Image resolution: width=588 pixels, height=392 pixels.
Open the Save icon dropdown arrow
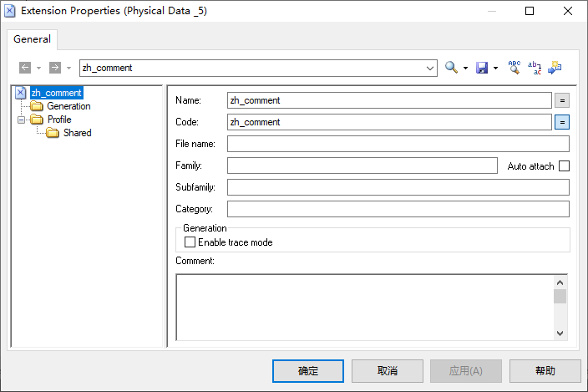click(x=495, y=69)
